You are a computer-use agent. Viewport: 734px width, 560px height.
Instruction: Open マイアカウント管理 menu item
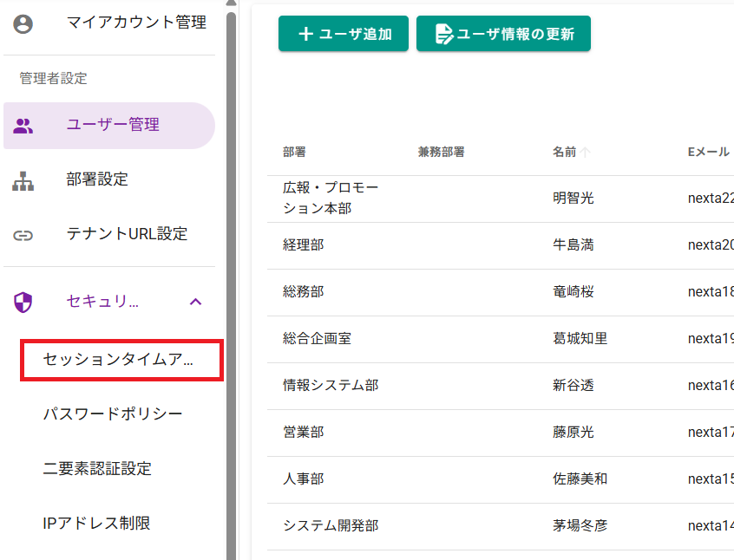tap(136, 23)
